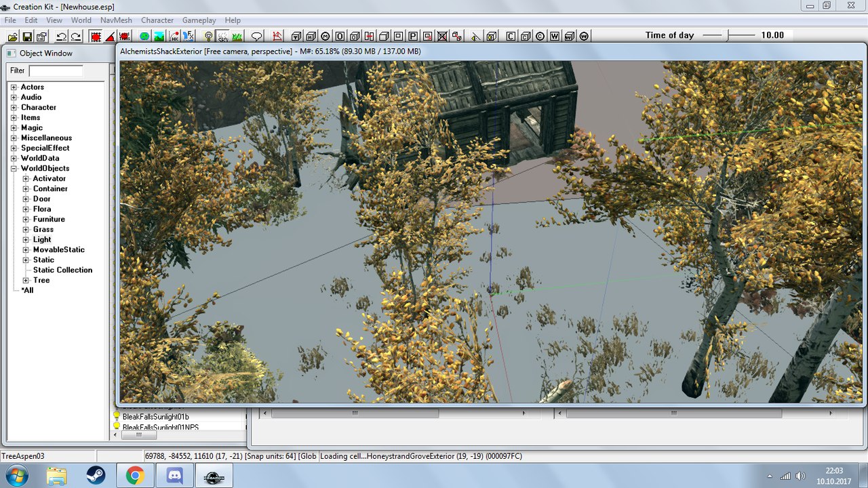The height and width of the screenshot is (488, 868).
Task: Open the View menu
Action: coord(54,20)
